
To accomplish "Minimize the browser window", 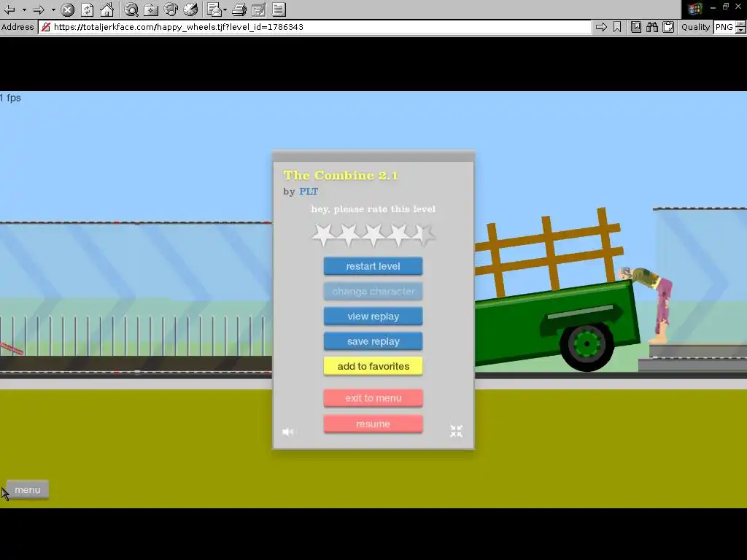I will pyautogui.click(x=713, y=7).
